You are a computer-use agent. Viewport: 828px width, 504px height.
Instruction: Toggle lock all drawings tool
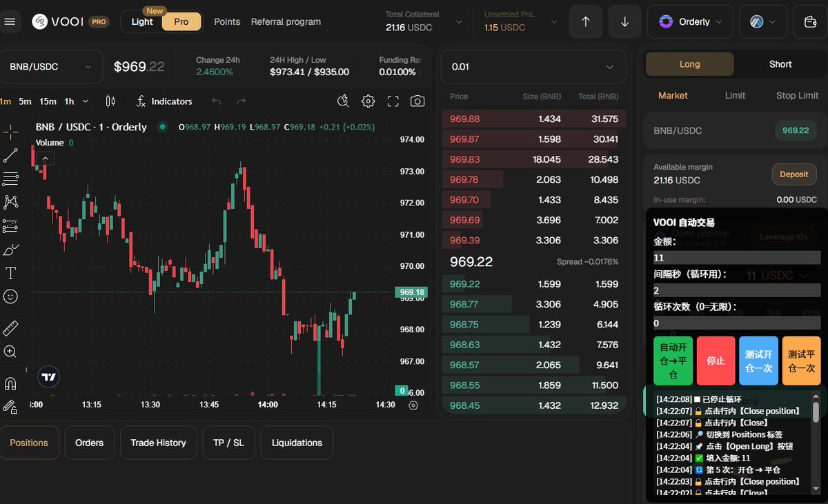pos(10,406)
